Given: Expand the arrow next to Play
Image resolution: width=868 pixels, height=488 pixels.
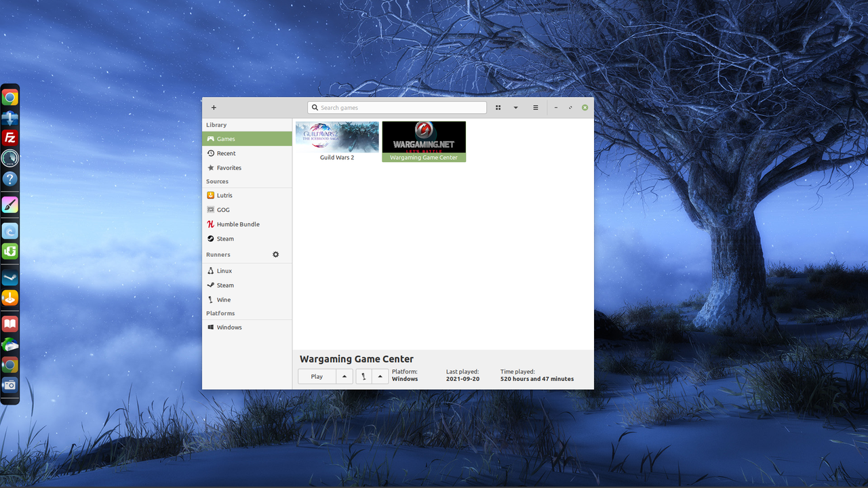Looking at the screenshot, I should pyautogui.click(x=344, y=376).
